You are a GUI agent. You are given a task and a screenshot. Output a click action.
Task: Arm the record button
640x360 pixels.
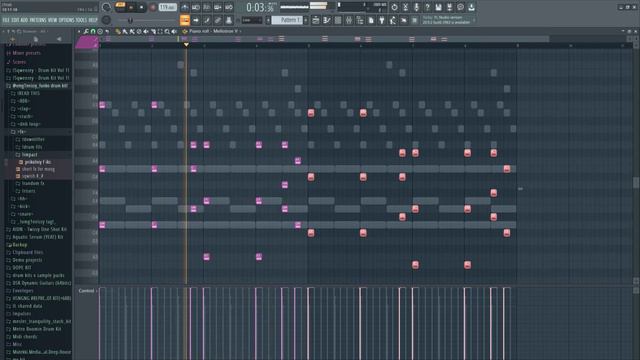[152, 7]
